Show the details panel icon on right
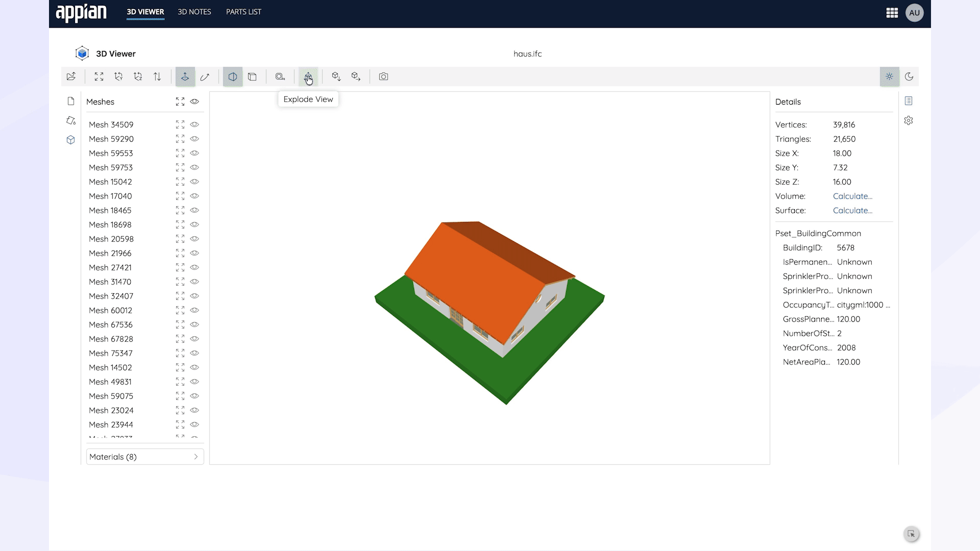Viewport: 980px width, 551px height. 909,101
